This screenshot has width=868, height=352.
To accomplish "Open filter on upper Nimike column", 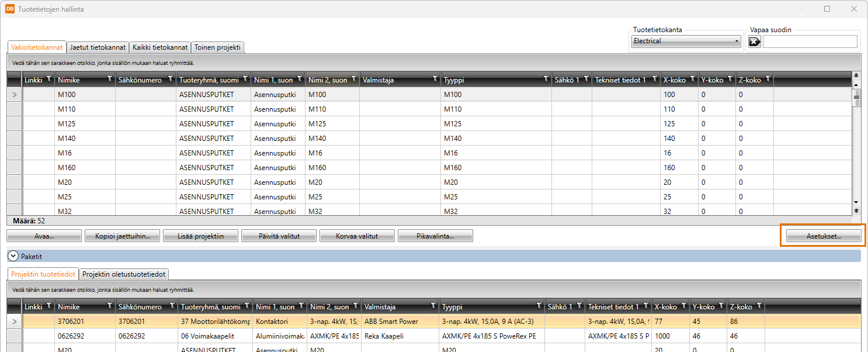I will (109, 80).
